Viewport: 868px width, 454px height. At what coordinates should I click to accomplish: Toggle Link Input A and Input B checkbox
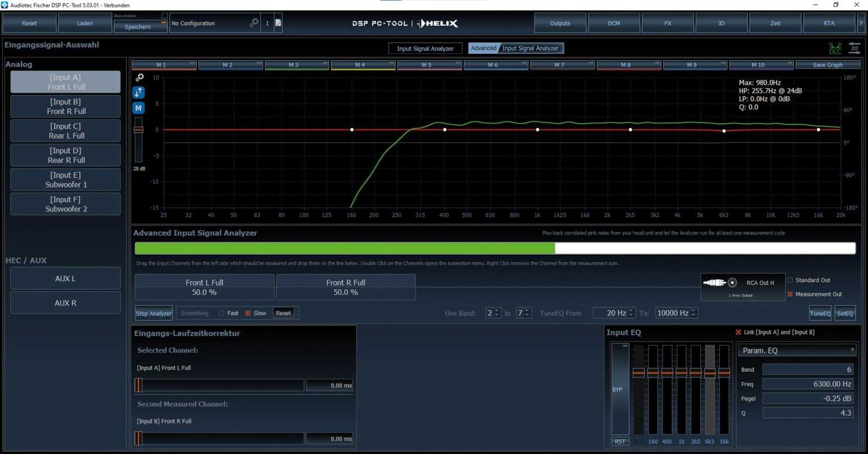tap(738, 332)
